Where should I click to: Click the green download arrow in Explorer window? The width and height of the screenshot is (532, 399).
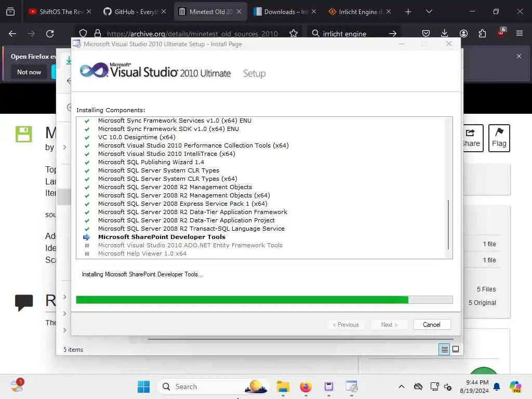[69, 60]
